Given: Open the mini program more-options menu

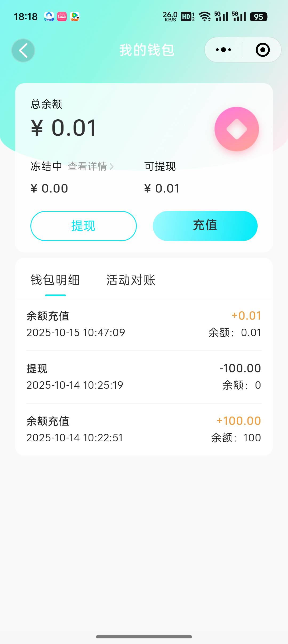Looking at the screenshot, I should [x=223, y=50].
